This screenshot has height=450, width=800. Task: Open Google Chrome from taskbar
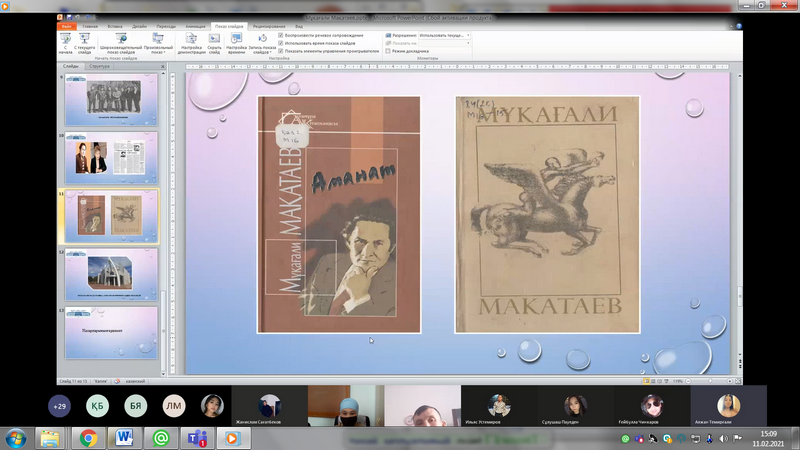[88, 438]
